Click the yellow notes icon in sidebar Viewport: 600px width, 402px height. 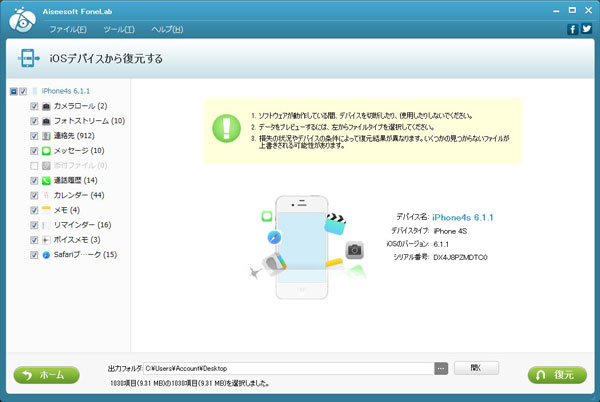click(x=46, y=210)
